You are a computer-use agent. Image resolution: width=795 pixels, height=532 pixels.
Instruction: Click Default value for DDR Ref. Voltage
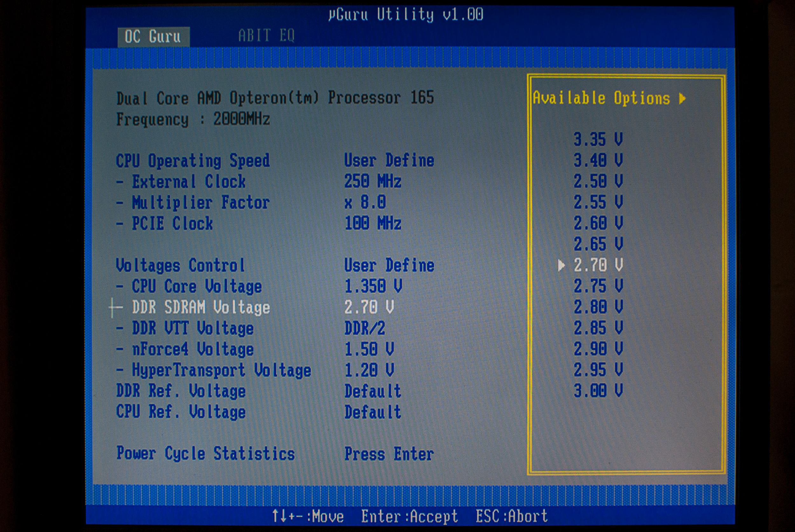click(x=373, y=391)
